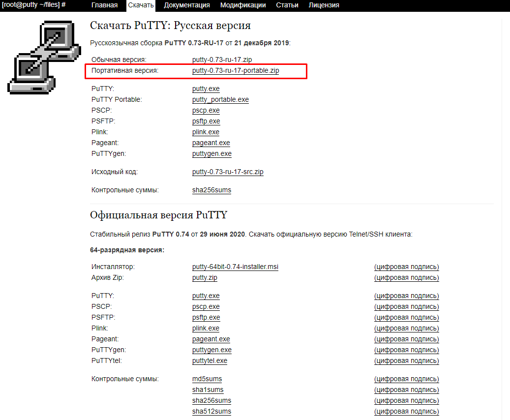This screenshot has height=420, width=510.
Task: Open digital signature for official pscp.exe
Action: (407, 306)
